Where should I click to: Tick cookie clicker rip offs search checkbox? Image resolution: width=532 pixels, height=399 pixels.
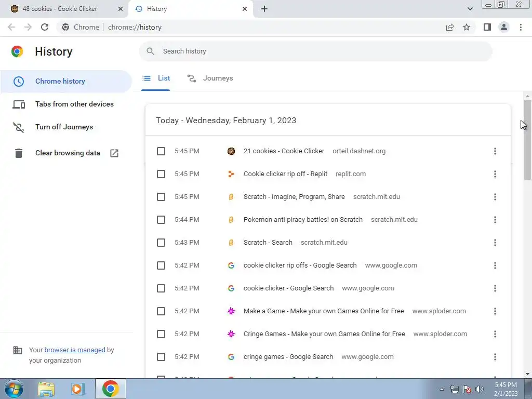click(x=161, y=265)
